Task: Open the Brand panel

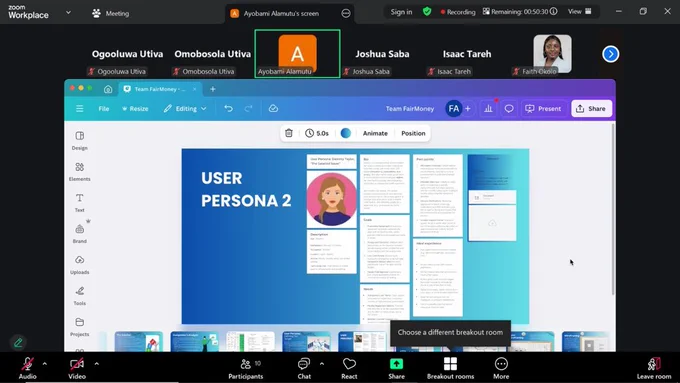Action: click(79, 234)
